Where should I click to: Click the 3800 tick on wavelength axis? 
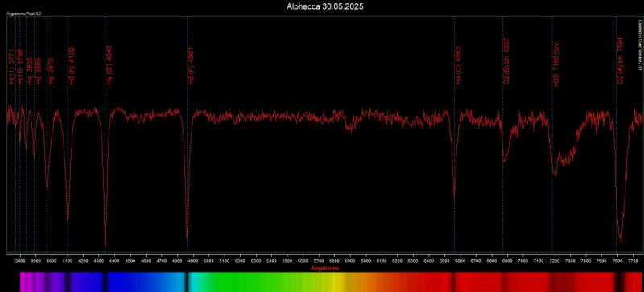[20, 261]
